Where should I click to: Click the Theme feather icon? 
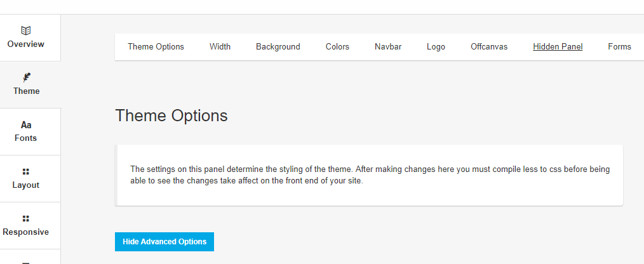pyautogui.click(x=26, y=77)
